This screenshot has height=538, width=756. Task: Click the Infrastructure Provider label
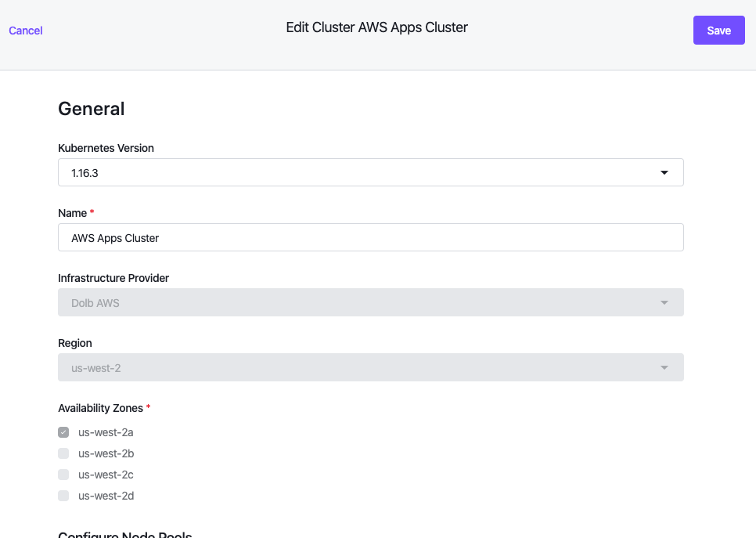coord(113,279)
